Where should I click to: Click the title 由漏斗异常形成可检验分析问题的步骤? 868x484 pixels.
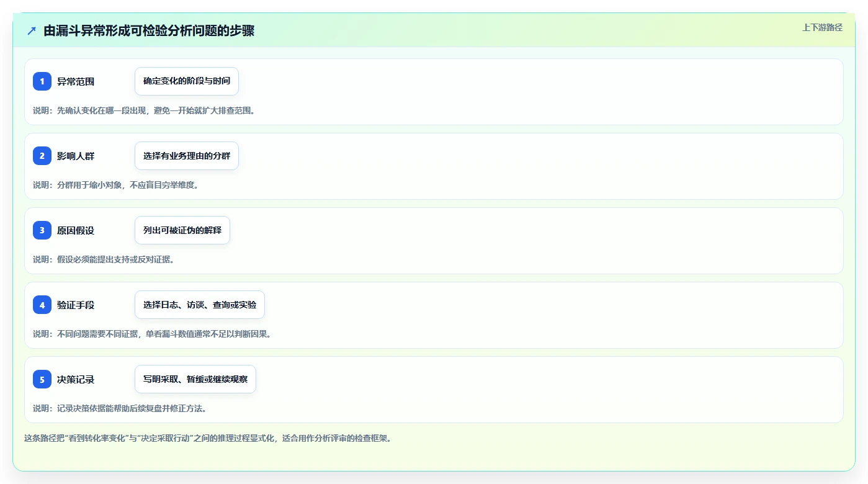click(149, 31)
